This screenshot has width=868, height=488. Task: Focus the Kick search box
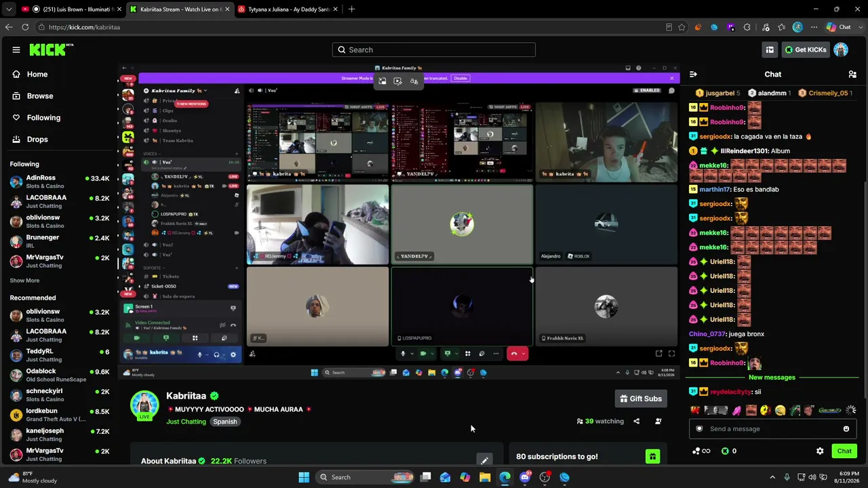point(434,49)
